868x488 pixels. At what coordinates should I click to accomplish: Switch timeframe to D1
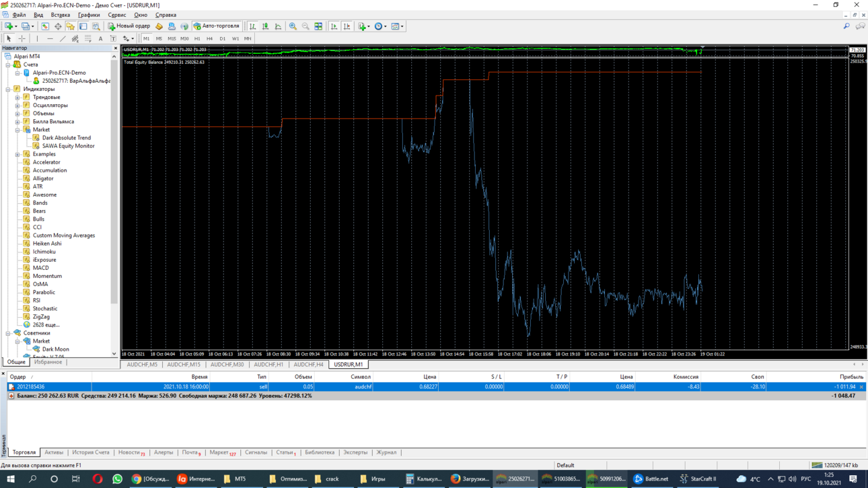(222, 38)
